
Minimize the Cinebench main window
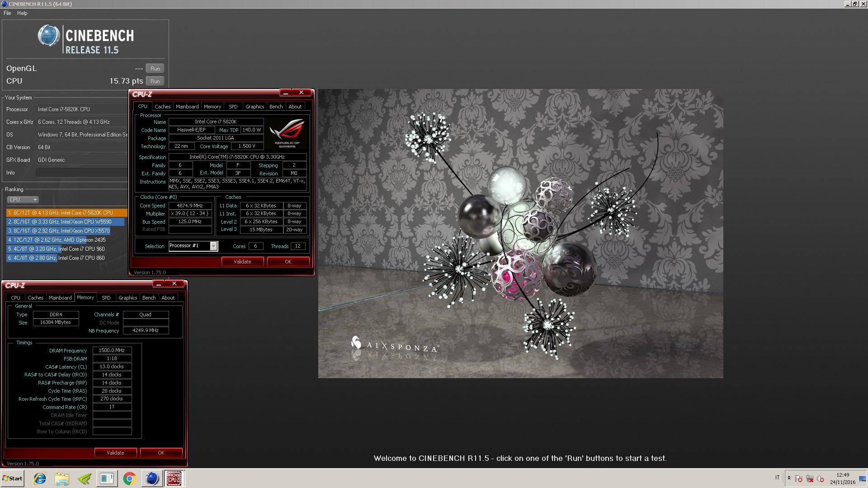coord(848,4)
